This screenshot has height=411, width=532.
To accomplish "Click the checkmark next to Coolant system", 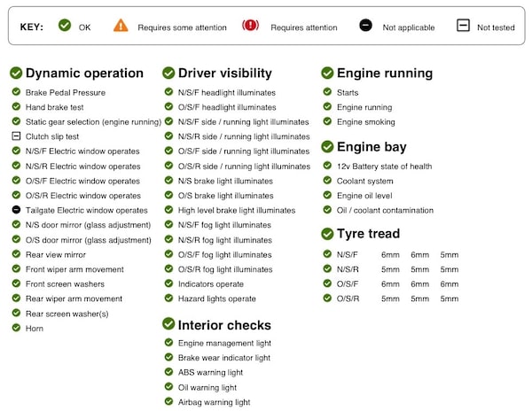I will pos(327,181).
